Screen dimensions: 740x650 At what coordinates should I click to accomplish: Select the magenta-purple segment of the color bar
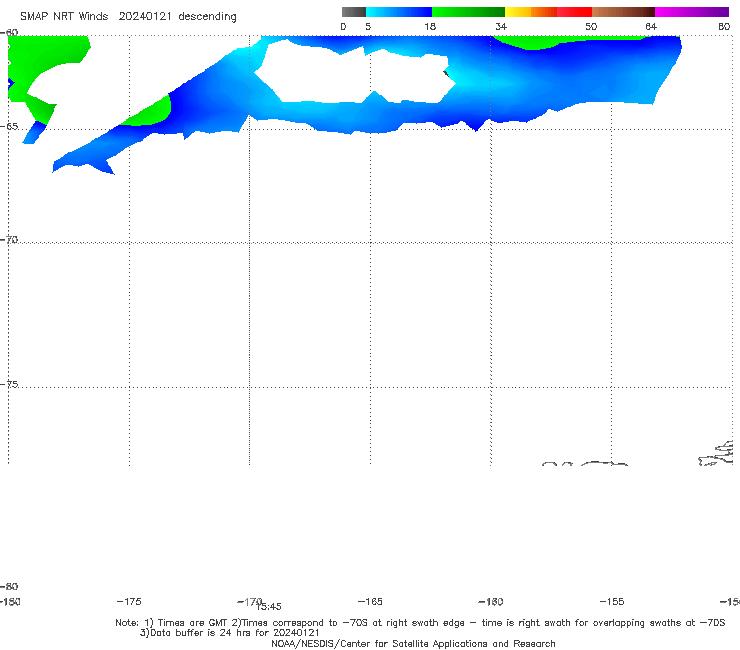point(692,12)
